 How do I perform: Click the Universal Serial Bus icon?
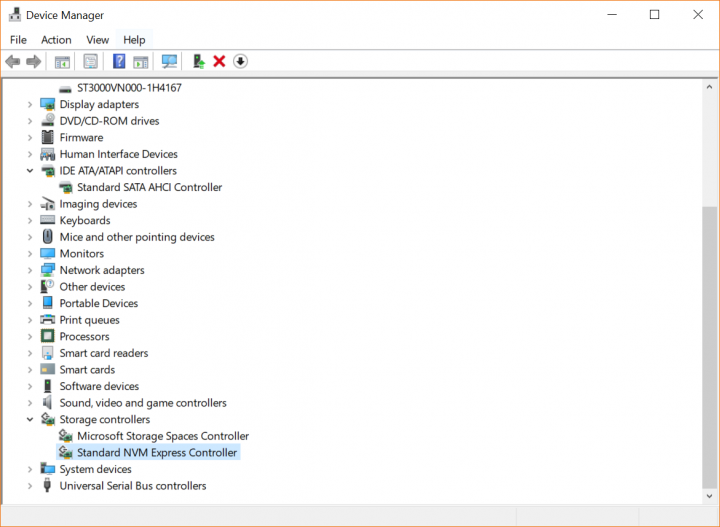coord(47,486)
